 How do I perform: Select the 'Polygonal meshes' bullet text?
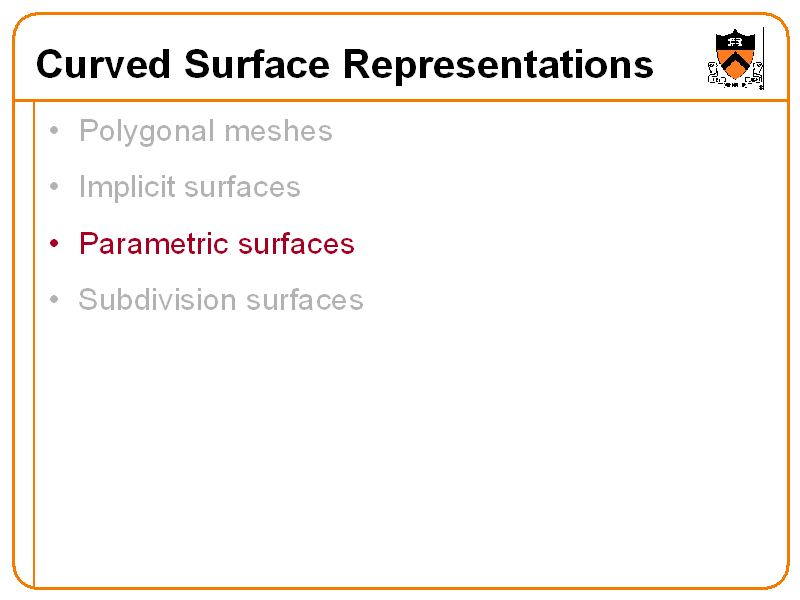(x=205, y=131)
